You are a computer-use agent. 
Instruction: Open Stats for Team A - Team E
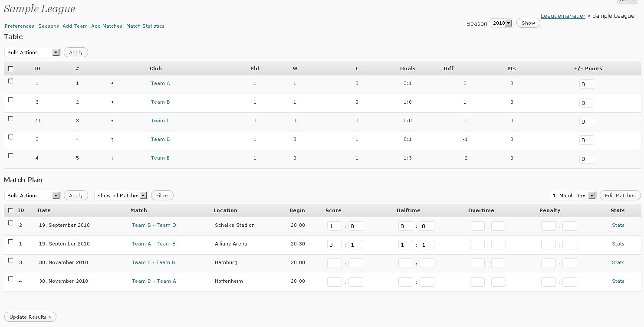click(618, 244)
